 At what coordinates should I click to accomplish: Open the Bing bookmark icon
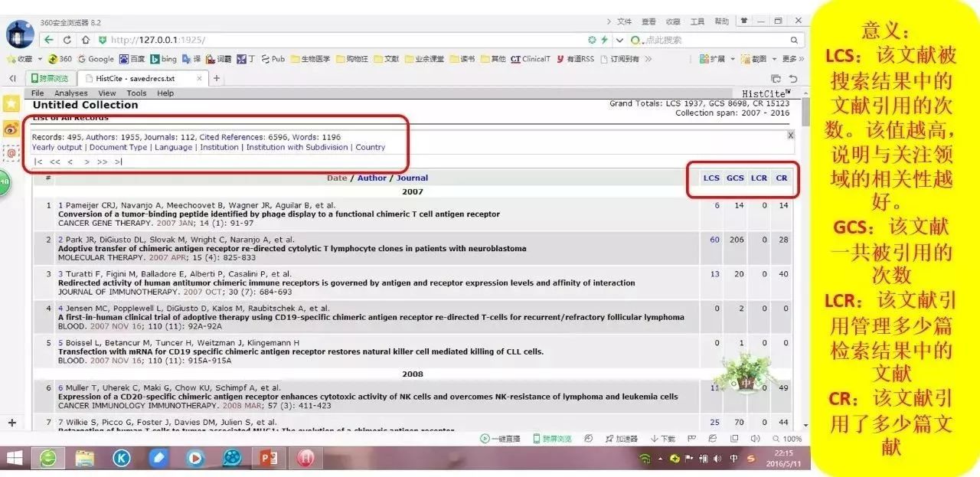click(x=155, y=58)
